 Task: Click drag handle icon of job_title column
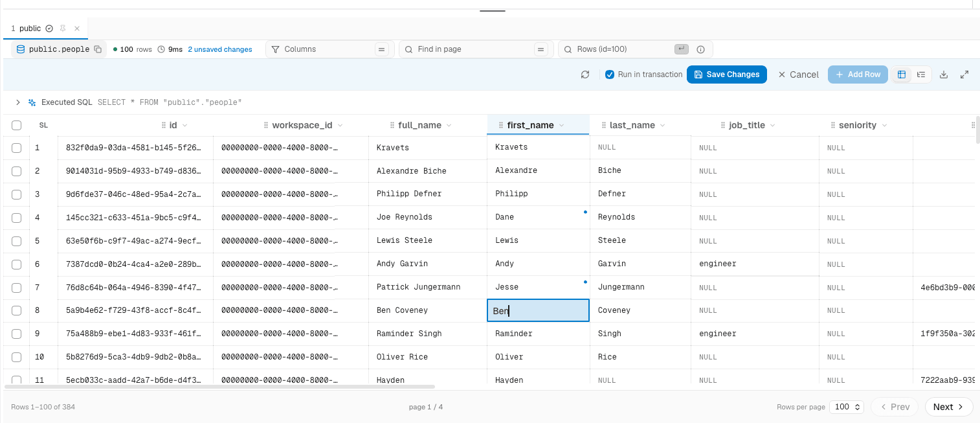[723, 125]
